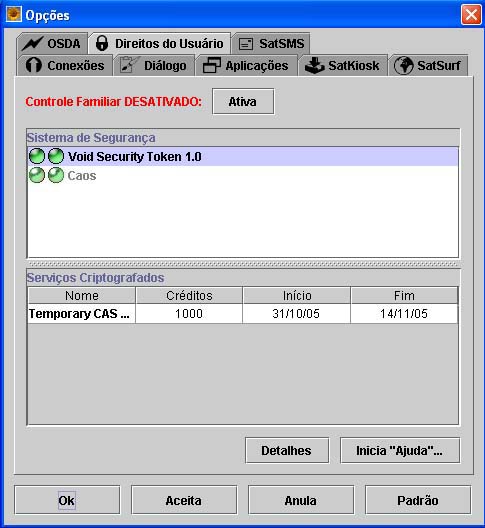Open the Detalhes of selected service
The width and height of the screenshot is (485, 528).
[x=287, y=451]
